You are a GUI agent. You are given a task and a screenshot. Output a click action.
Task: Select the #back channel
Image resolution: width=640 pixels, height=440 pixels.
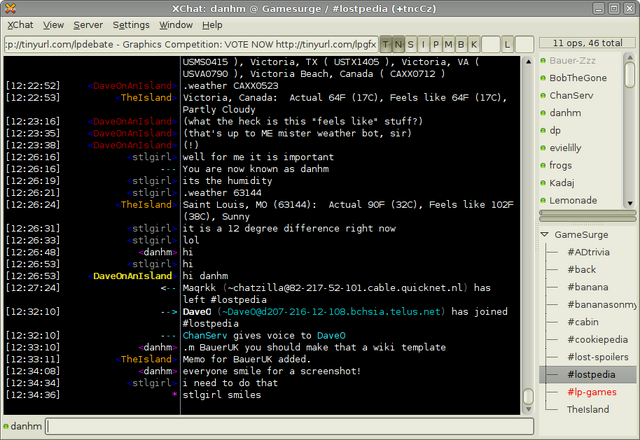pyautogui.click(x=582, y=269)
